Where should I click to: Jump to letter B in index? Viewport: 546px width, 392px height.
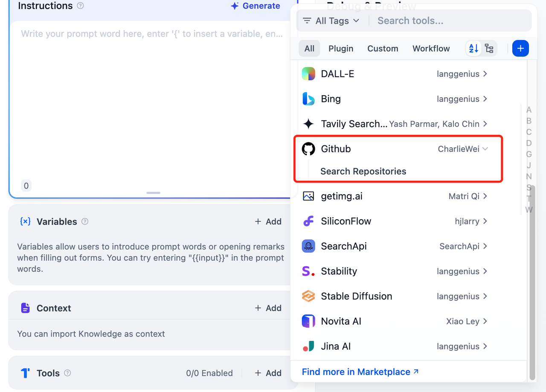(529, 121)
